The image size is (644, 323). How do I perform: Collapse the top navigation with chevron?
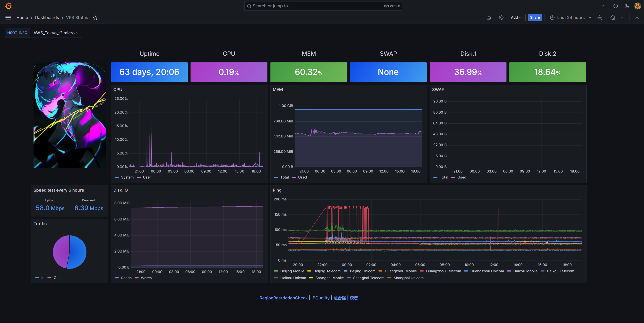pyautogui.click(x=637, y=18)
